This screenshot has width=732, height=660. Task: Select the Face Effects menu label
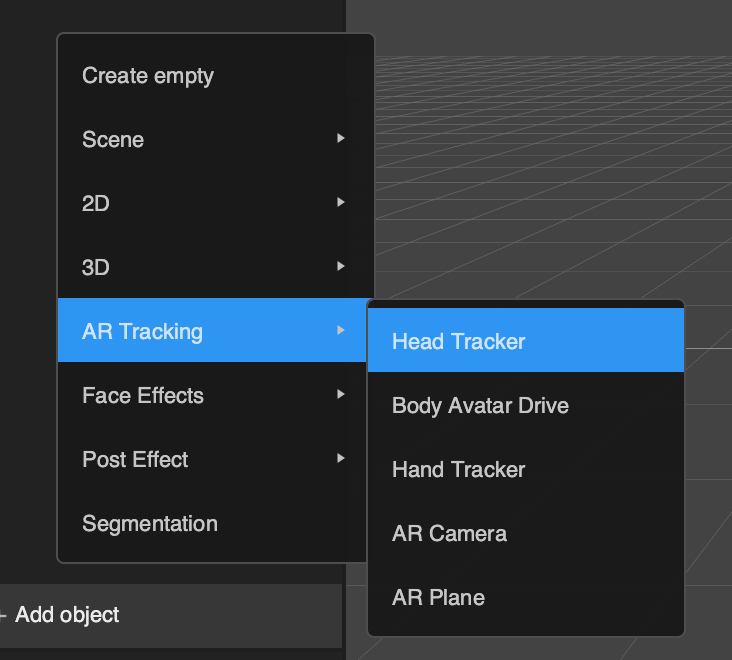[x=143, y=395]
